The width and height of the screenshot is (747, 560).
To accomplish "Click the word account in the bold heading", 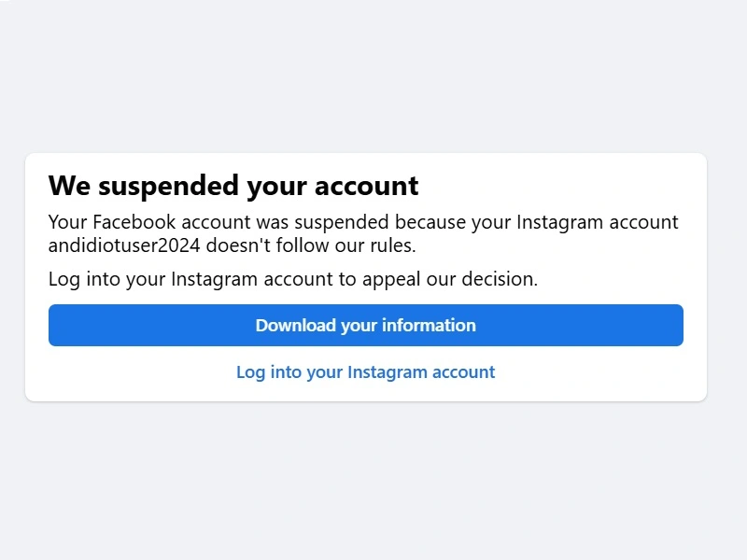I will click(x=367, y=186).
